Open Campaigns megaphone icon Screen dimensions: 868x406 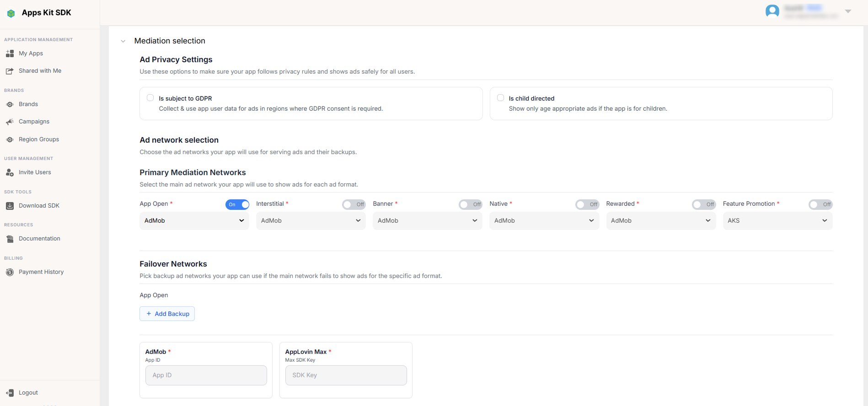click(x=10, y=122)
